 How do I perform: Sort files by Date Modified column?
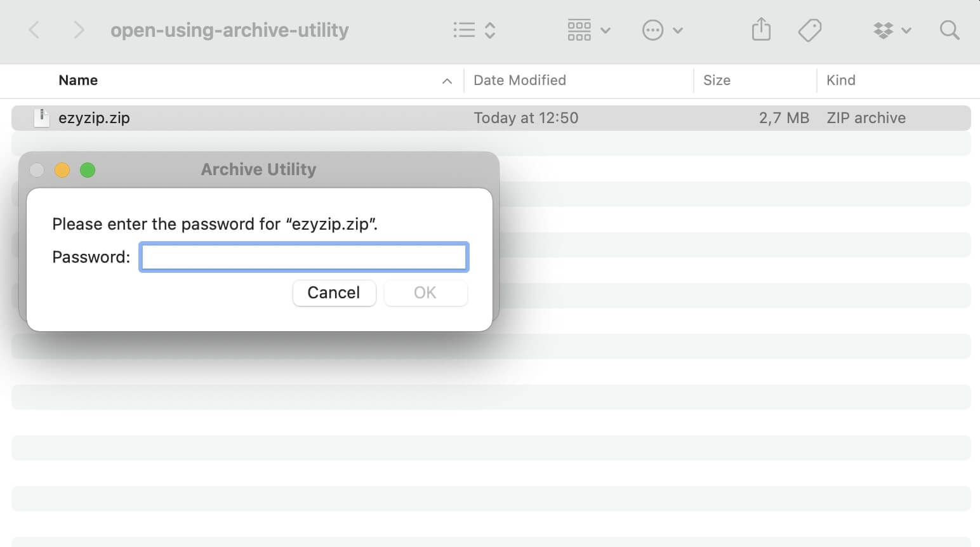pyautogui.click(x=520, y=80)
